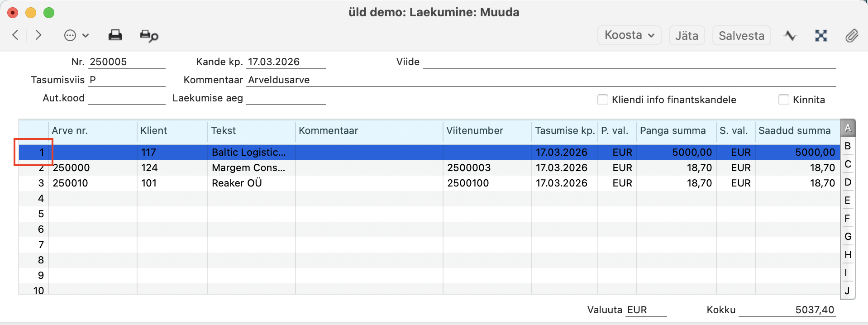Viewport: 868px width, 325px height.
Task: Enable Kliendi info finantskandele checkbox
Action: pos(602,100)
